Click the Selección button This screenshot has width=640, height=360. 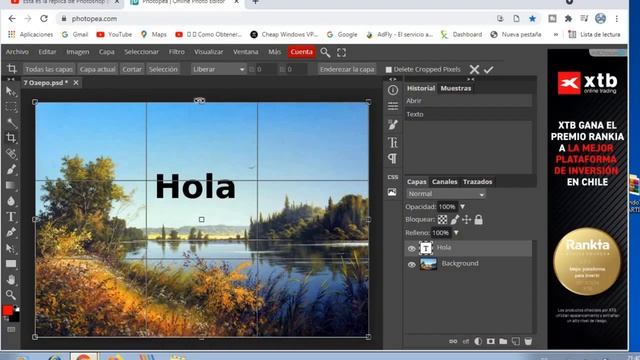163,69
